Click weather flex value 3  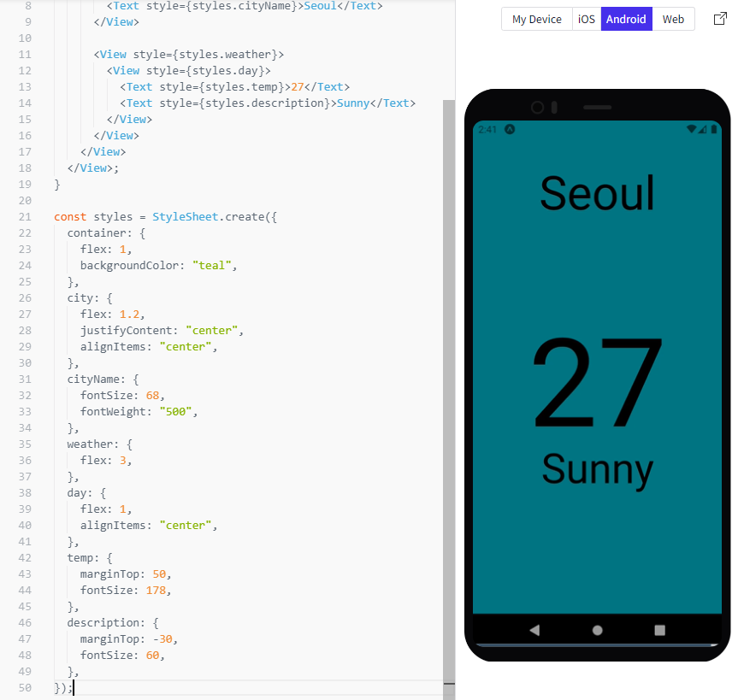(x=123, y=461)
